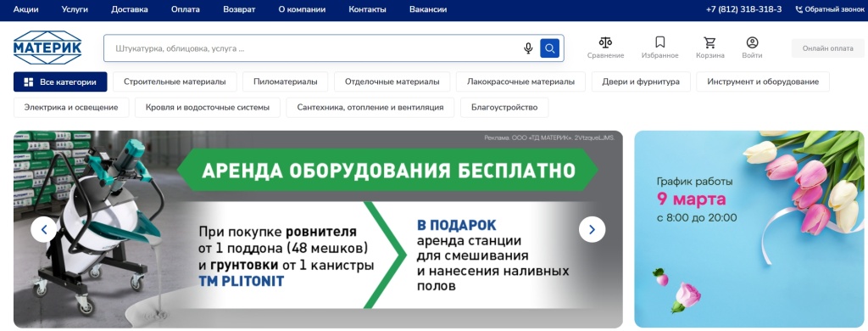The image size is (868, 331).
Task: Open Избранное bookmark icon
Action: point(659,42)
